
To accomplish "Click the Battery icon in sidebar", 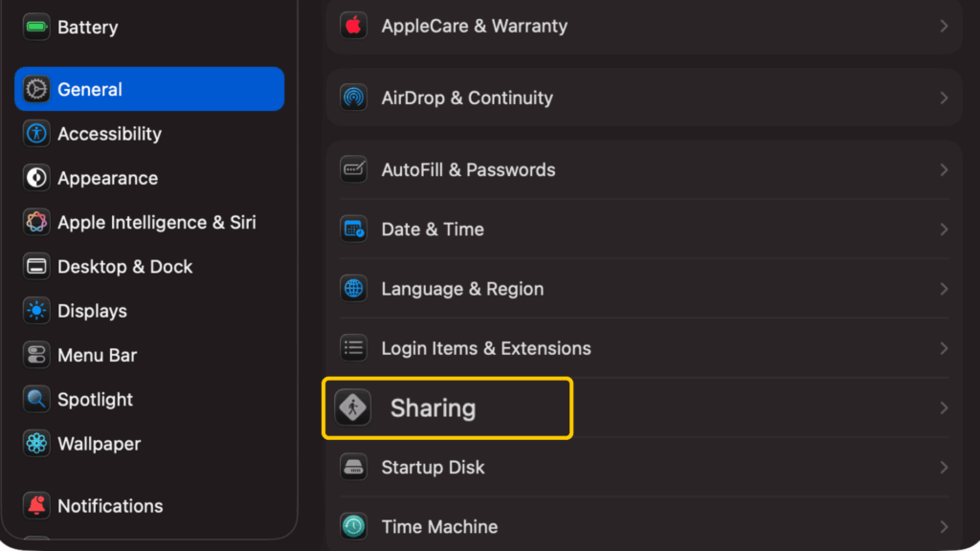I will pos(36,27).
